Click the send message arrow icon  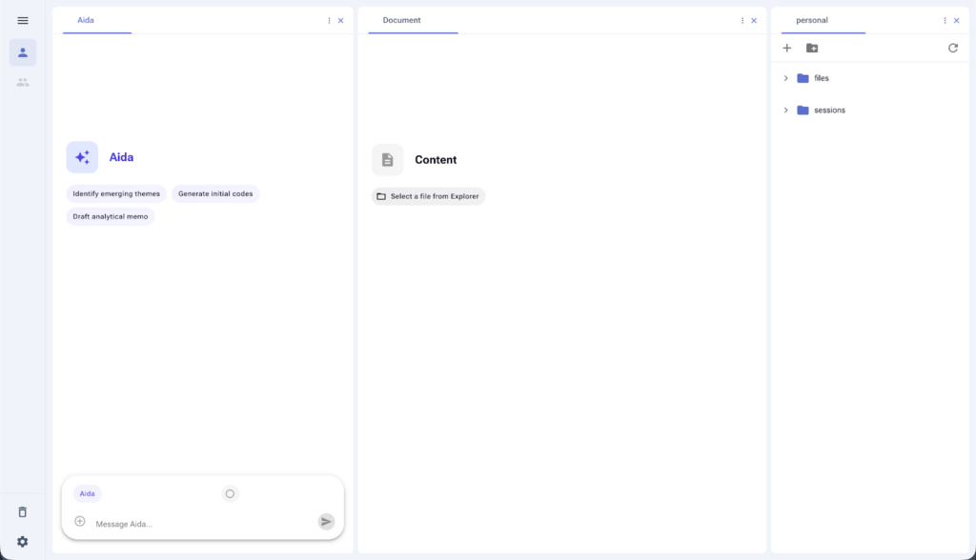point(326,521)
